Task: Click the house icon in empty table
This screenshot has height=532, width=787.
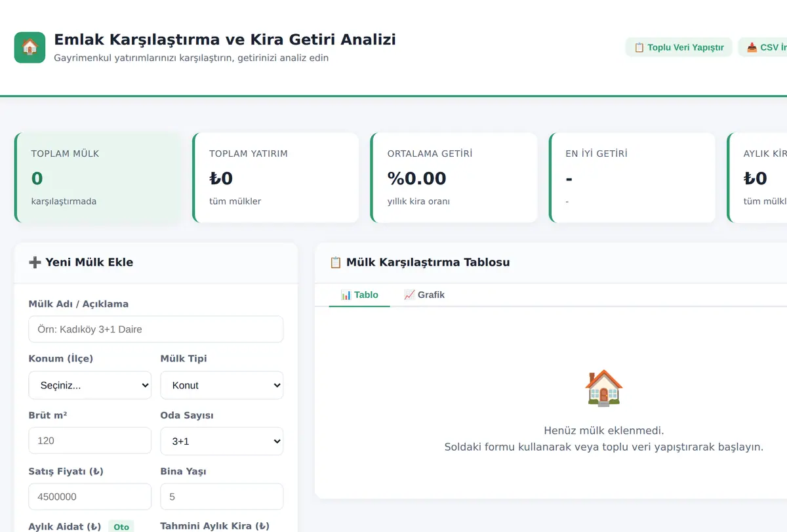Action: (x=603, y=388)
